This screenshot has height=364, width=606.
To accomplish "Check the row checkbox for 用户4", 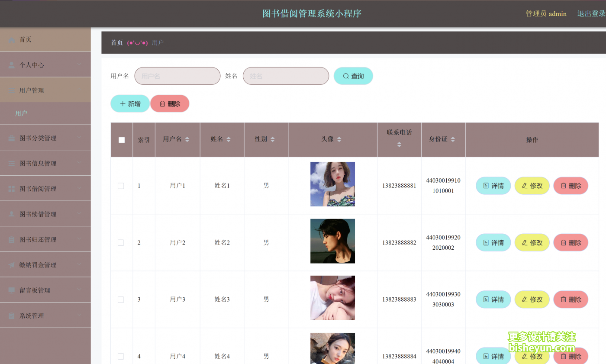I will pos(121,356).
